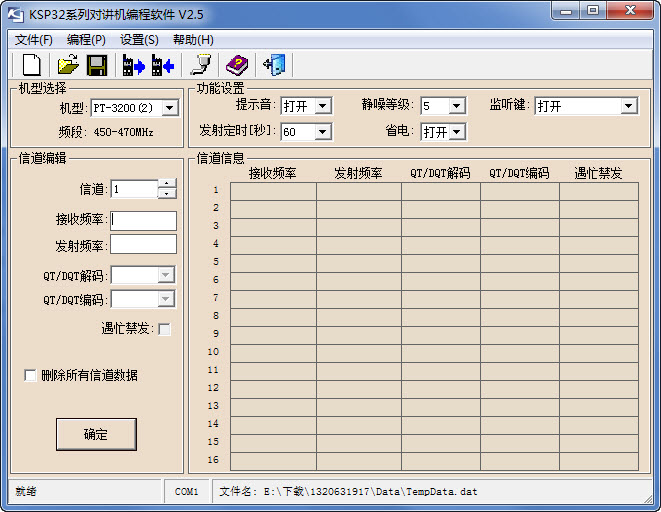Open COM port settings cable icon

(200, 66)
